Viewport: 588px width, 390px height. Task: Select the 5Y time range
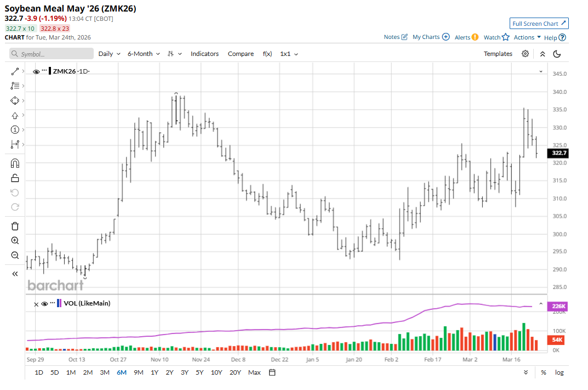(199, 373)
